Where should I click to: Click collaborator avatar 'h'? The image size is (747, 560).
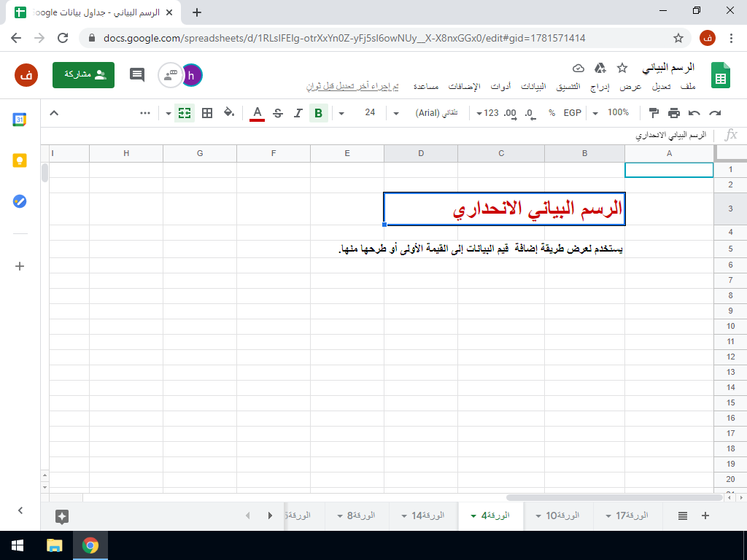point(192,75)
